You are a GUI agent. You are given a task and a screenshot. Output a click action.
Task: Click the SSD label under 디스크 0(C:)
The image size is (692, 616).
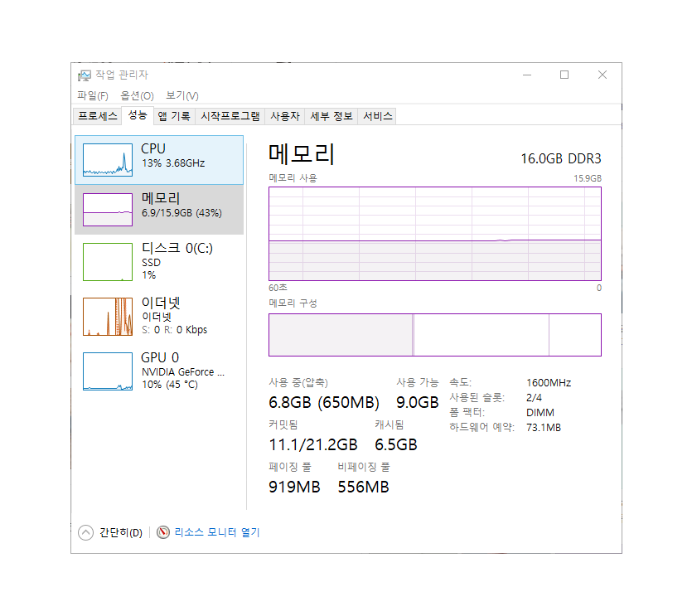click(x=151, y=263)
